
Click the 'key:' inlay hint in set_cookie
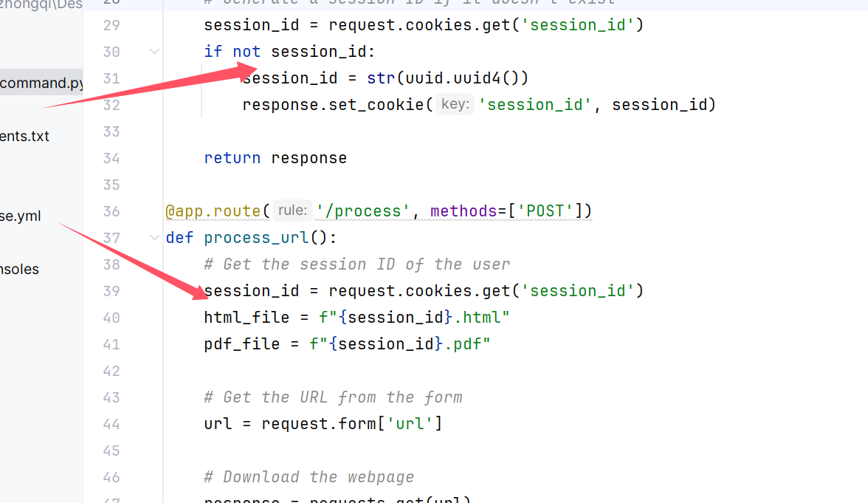point(454,105)
